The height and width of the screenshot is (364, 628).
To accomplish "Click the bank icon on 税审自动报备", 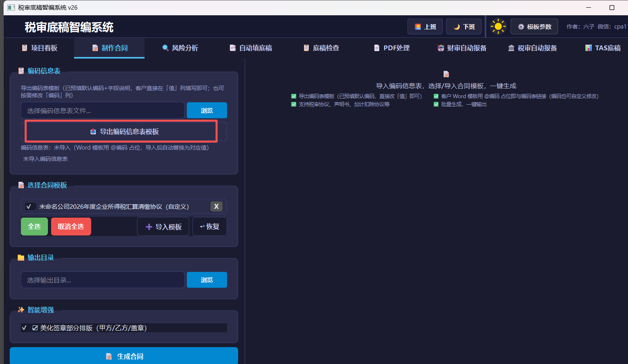I will click(x=511, y=48).
